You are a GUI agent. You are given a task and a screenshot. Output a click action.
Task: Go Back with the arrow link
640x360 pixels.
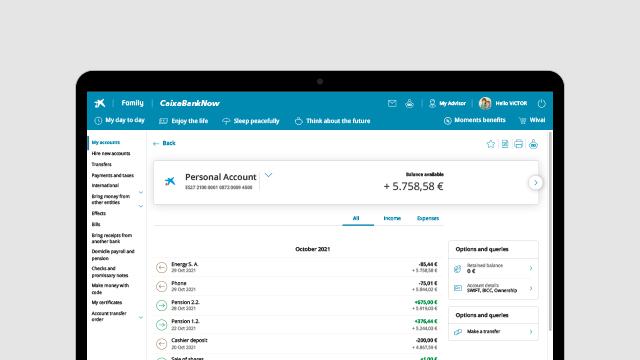coord(164,143)
